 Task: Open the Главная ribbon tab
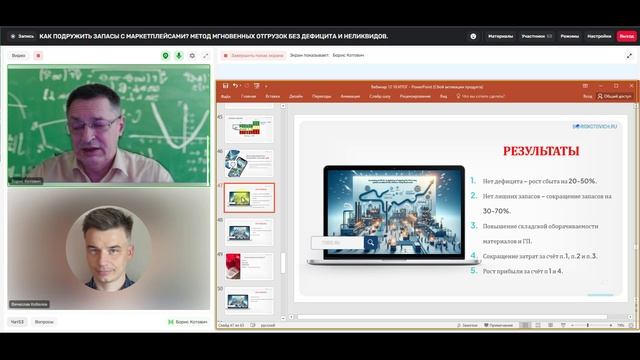point(248,96)
